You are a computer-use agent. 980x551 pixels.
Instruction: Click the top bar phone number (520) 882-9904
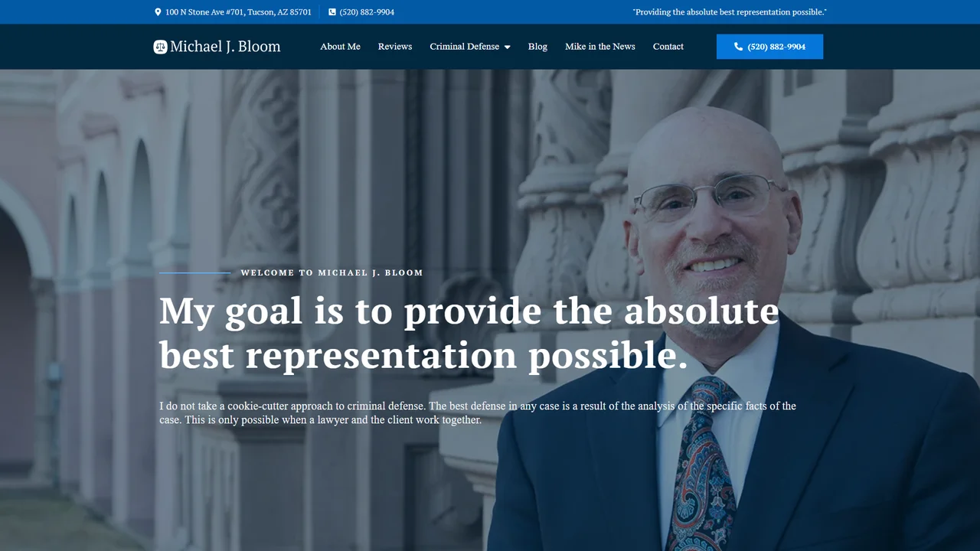367,12
